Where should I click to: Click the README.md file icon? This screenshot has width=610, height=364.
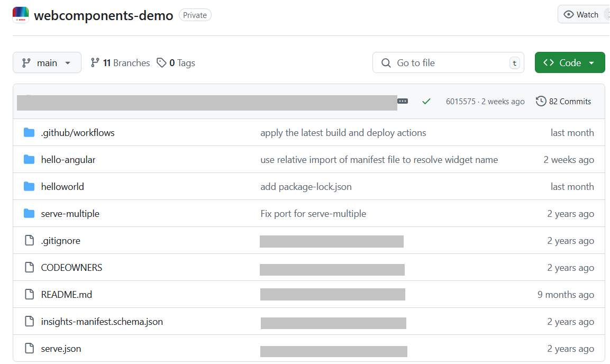30,295
